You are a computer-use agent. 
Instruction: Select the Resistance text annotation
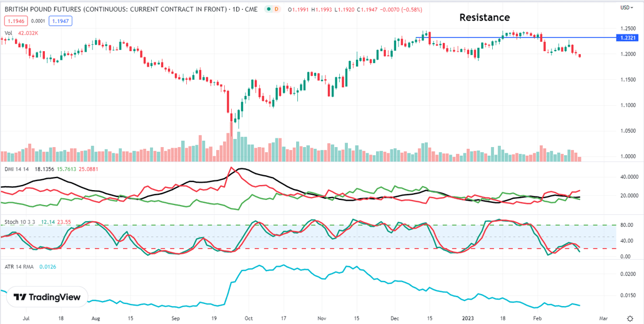(x=484, y=17)
